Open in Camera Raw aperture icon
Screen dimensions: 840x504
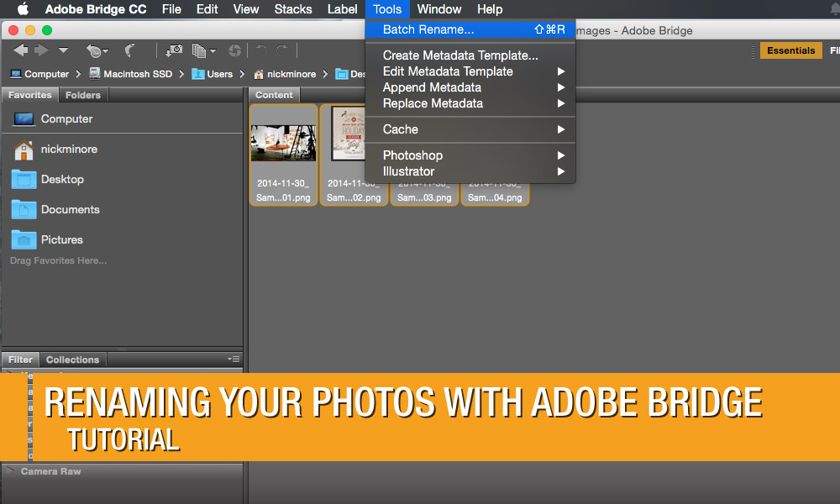coord(234,51)
